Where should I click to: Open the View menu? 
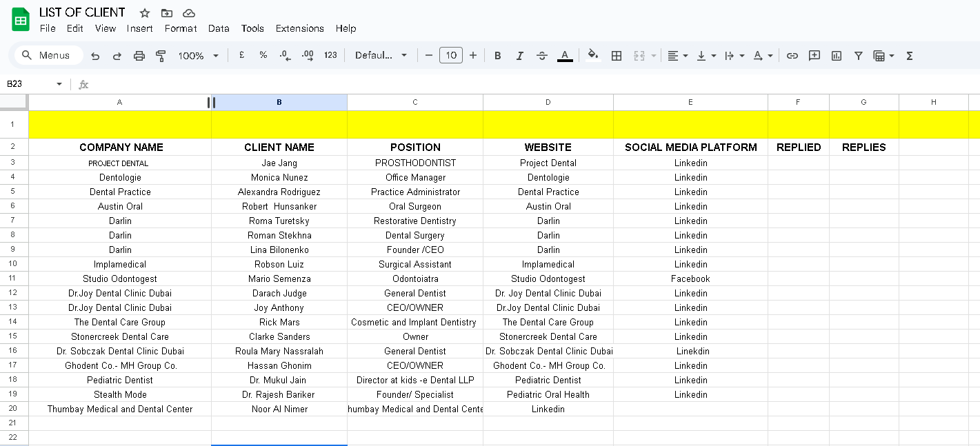(x=106, y=28)
